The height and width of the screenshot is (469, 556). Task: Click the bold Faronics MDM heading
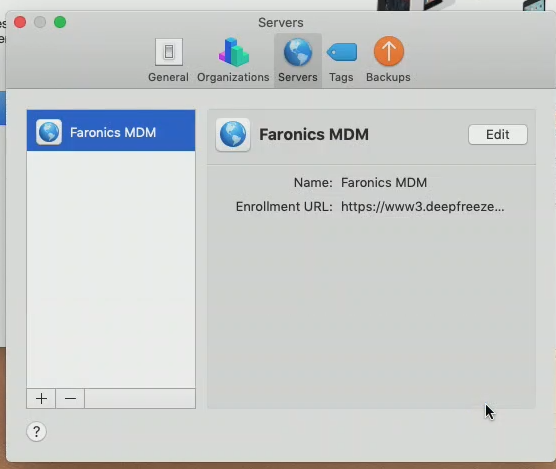pos(314,134)
